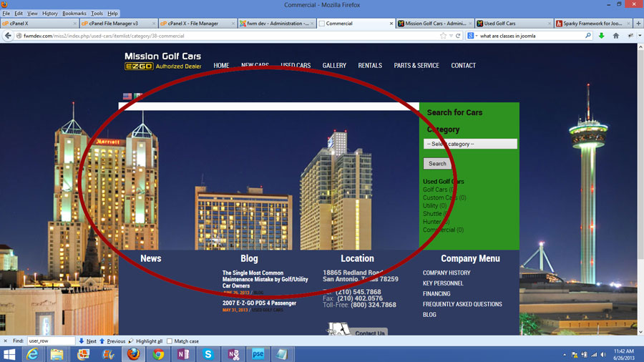Click the Mission Golf Cars logo

tap(162, 61)
